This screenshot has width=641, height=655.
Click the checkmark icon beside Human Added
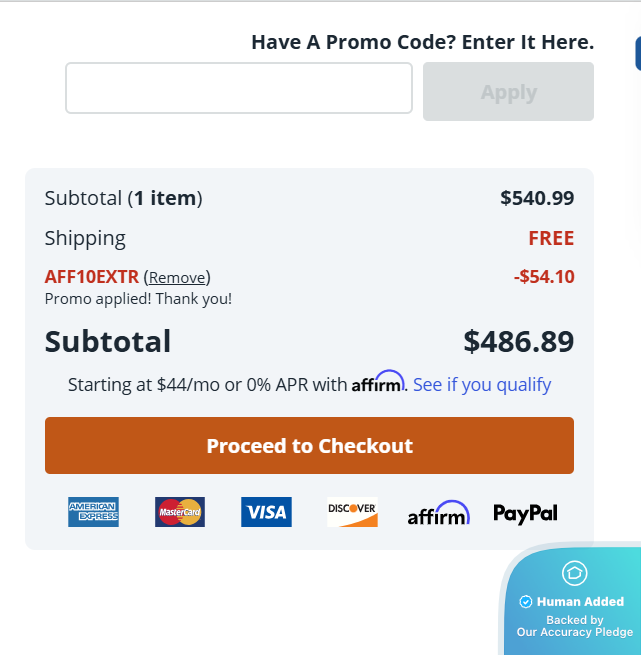[526, 602]
